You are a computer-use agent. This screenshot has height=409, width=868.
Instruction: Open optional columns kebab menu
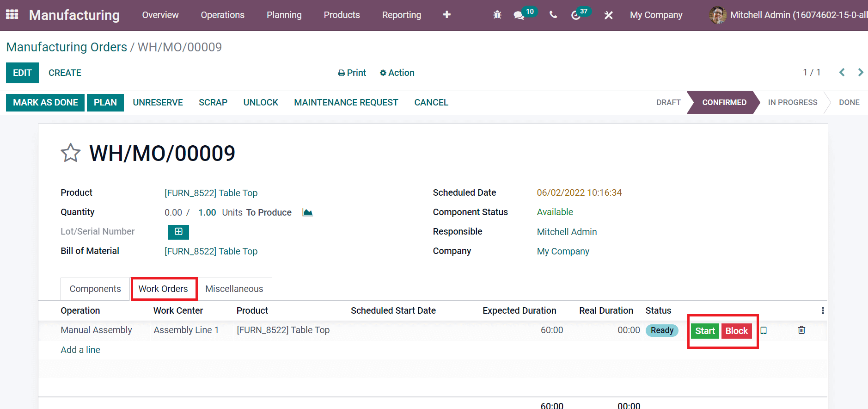pos(823,310)
